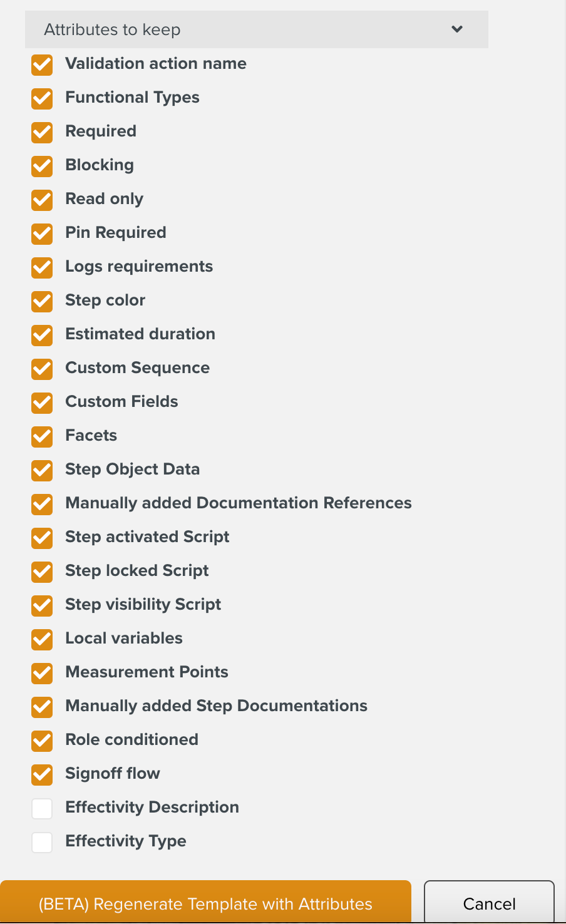Uncheck Custom Fields
Viewport: 566px width, 924px height.
41,403
